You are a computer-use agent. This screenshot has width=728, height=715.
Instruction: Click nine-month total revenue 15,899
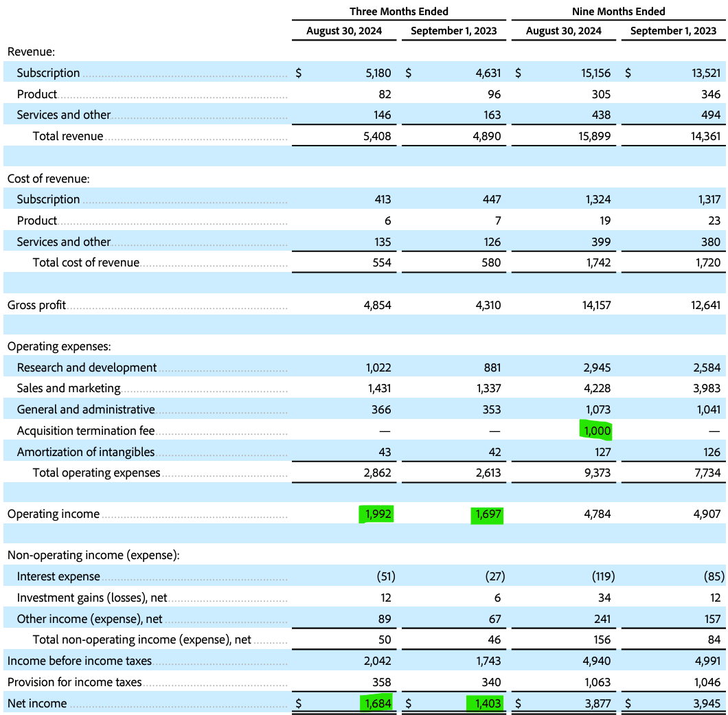coord(595,136)
